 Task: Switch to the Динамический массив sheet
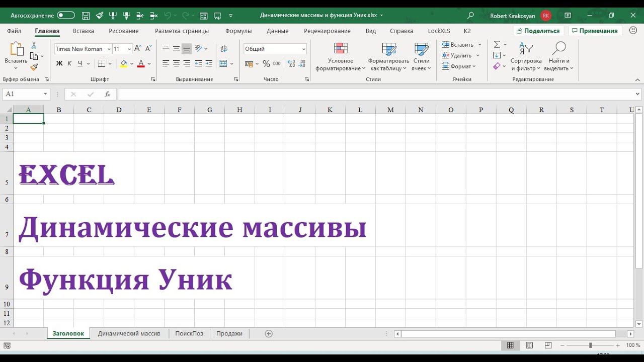click(x=129, y=333)
